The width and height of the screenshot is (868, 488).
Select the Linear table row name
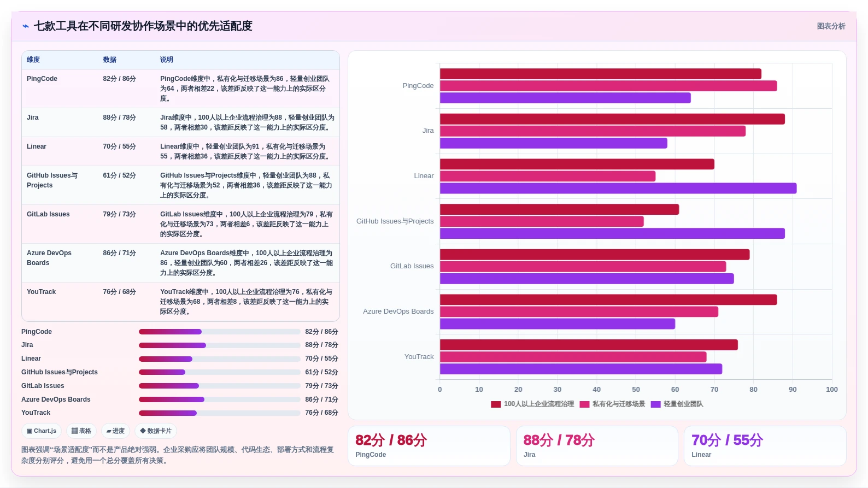37,146
